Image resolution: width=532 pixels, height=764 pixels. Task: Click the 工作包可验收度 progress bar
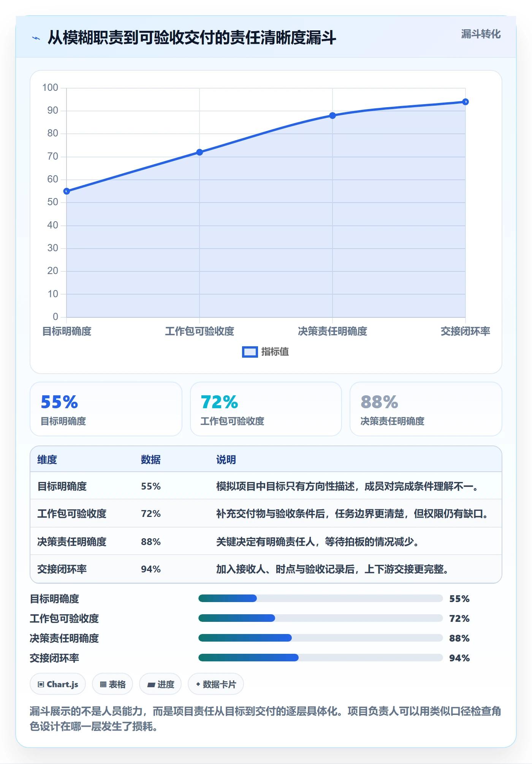click(320, 618)
